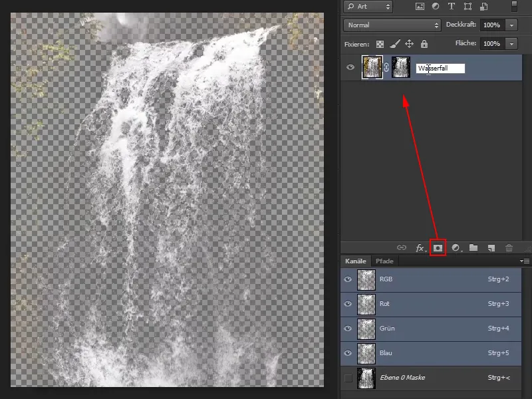This screenshot has height=399, width=532.
Task: Select the Wasserfall layer image thumbnail
Action: 372,68
